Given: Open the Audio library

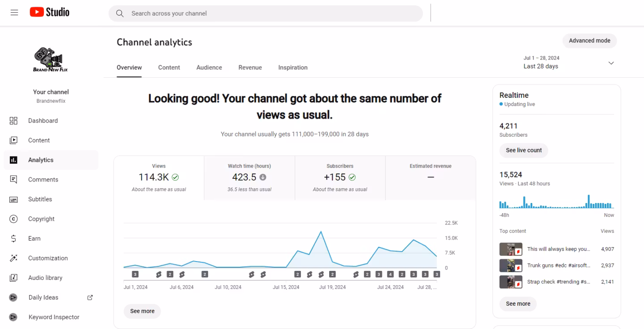Looking at the screenshot, I should coord(45,278).
